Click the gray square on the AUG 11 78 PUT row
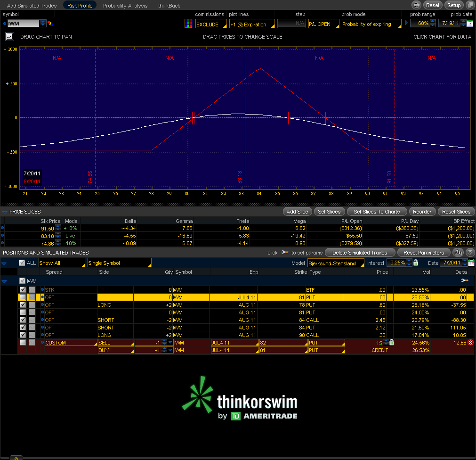Viewport: 476px width, 460px height. pos(32,305)
